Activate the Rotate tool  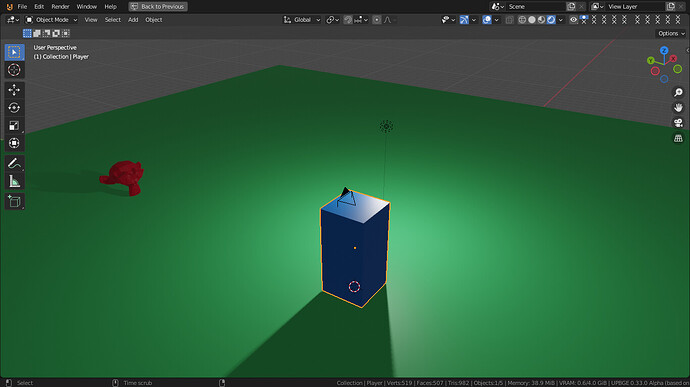[14, 107]
